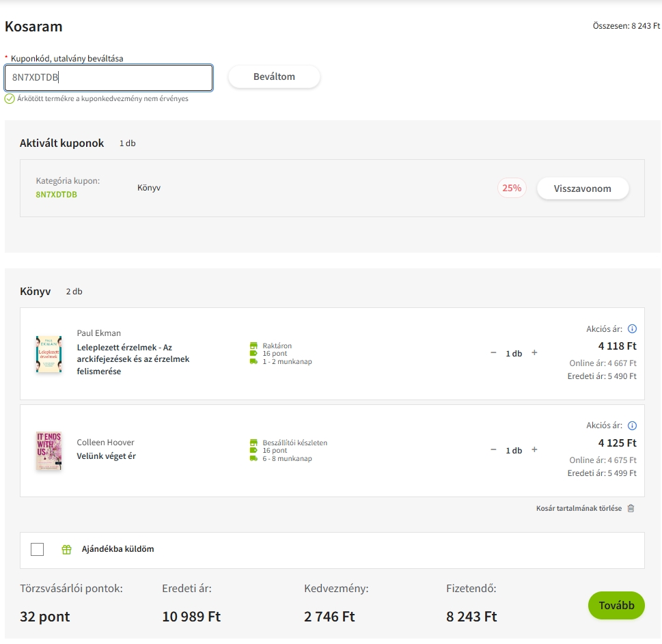Screen dimensions: 662x644
Task: Increase quantity of Velünk véget ér
Action: coord(534,450)
